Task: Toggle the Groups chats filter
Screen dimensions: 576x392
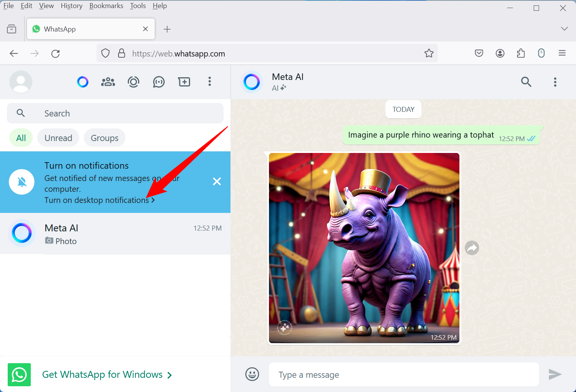Action: pos(104,138)
